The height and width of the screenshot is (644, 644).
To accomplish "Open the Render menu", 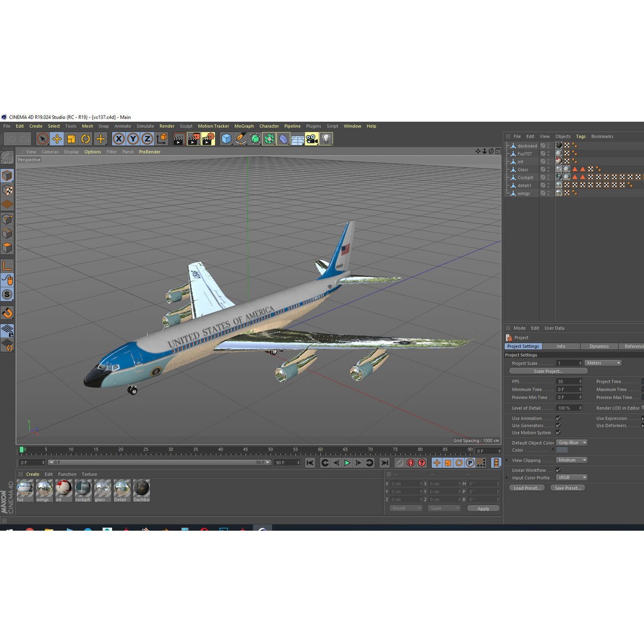I will coord(167,126).
